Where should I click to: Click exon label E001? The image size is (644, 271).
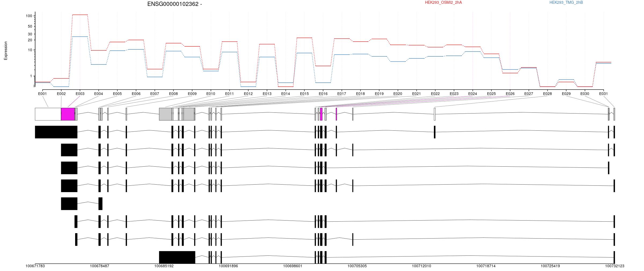click(42, 94)
